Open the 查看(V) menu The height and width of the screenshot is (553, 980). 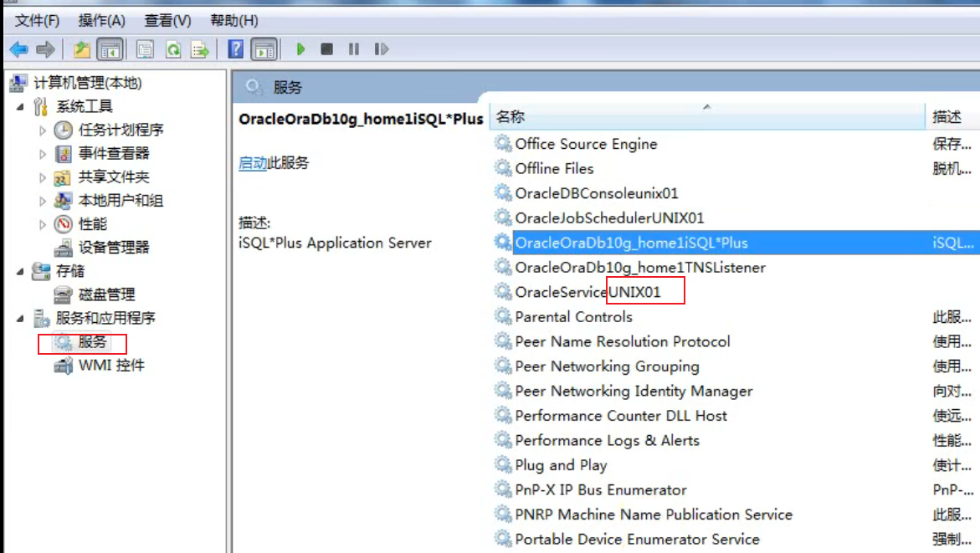point(167,21)
